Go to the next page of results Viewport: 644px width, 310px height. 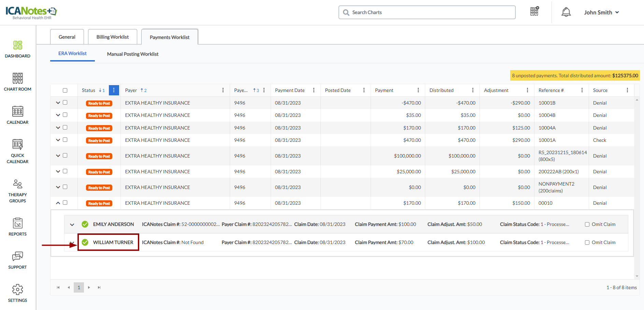pos(89,287)
